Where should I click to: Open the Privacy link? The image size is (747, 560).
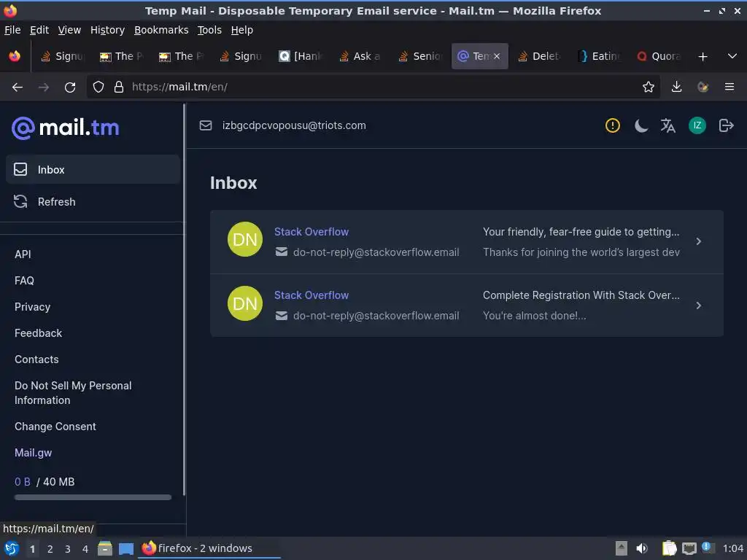(x=32, y=307)
